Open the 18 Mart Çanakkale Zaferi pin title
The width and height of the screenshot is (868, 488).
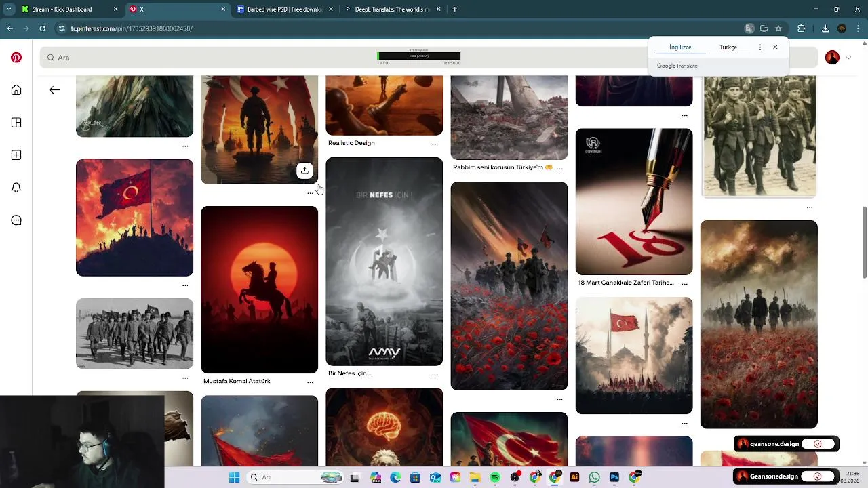pyautogui.click(x=626, y=283)
